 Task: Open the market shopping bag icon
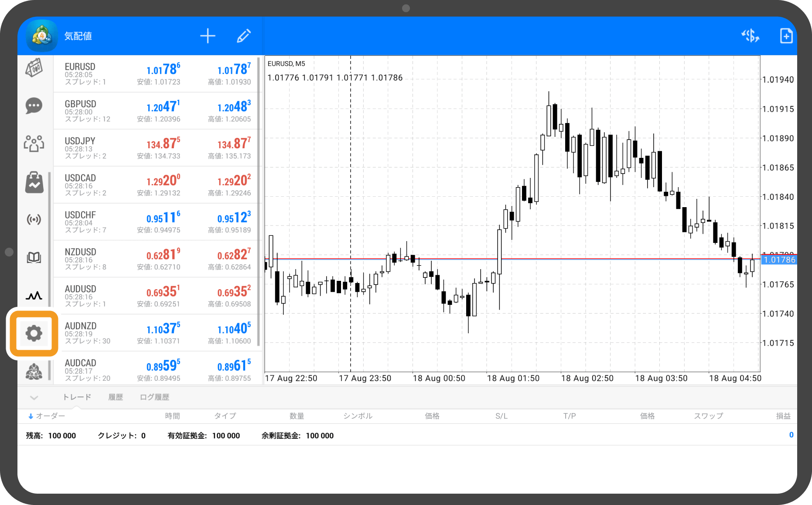34,182
